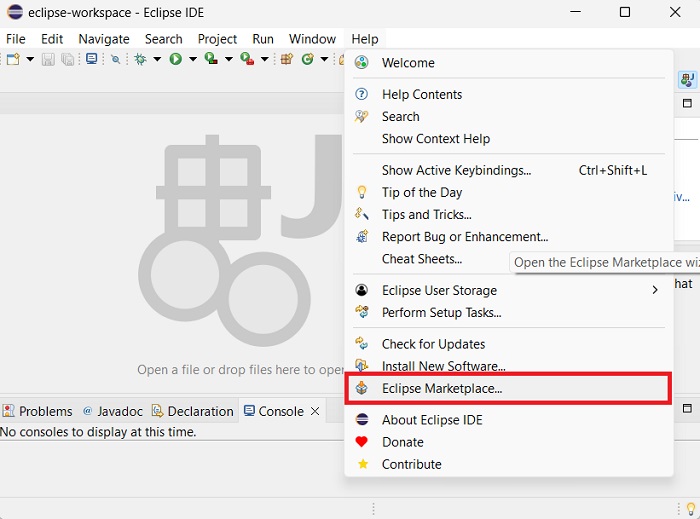The image size is (700, 519).
Task: Select About Eclipse IDE menu entry
Action: coord(432,420)
